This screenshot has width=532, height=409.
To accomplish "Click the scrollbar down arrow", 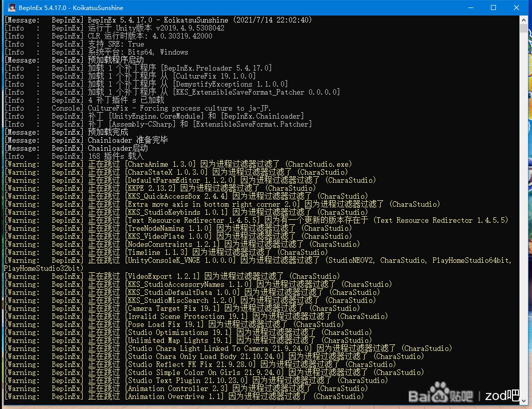I will (523, 400).
